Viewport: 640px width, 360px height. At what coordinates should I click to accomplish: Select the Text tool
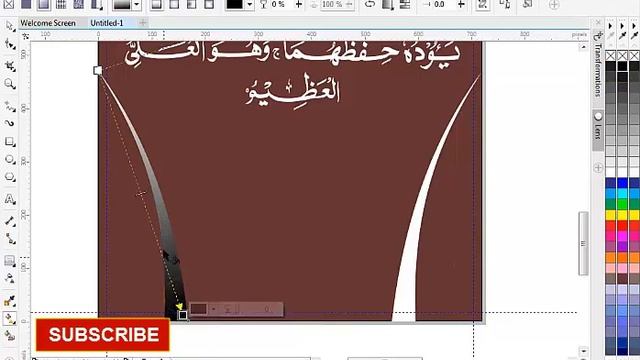pos(10,199)
